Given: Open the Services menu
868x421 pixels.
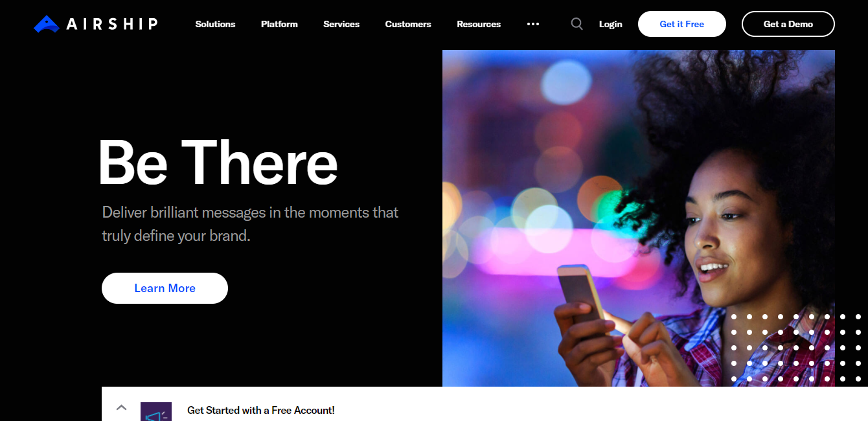Looking at the screenshot, I should (341, 24).
